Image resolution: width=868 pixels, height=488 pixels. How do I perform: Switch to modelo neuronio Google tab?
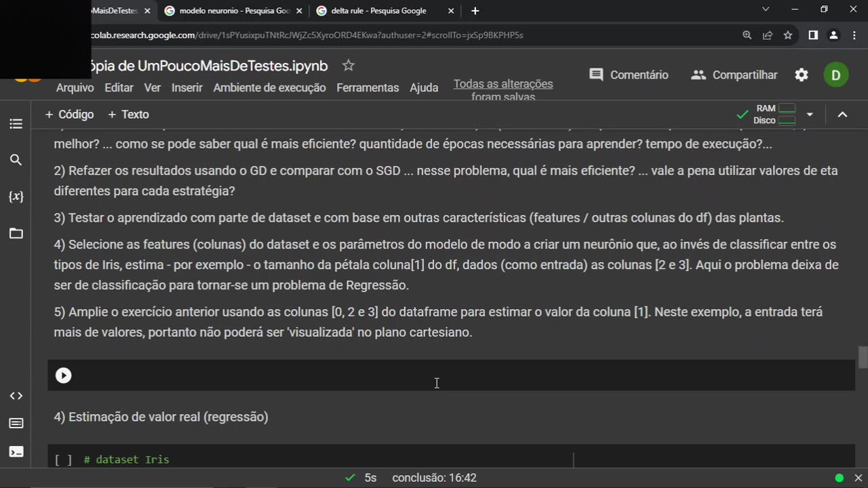[x=233, y=11]
